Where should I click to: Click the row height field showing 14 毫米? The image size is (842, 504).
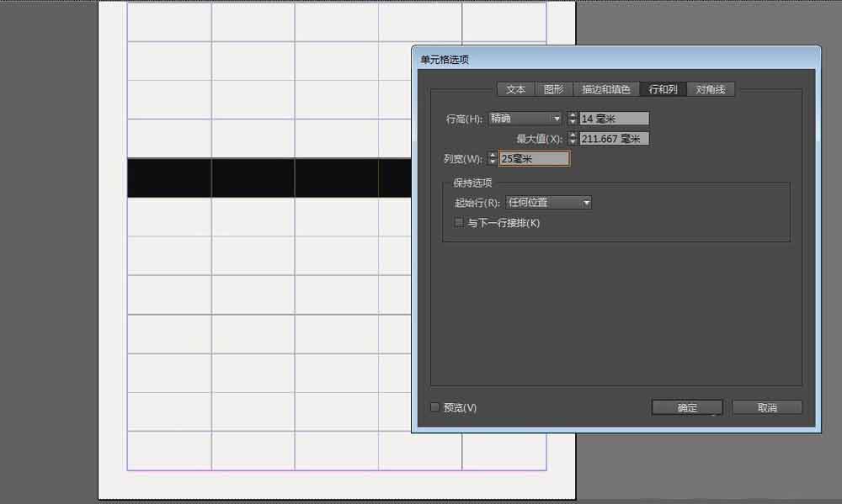click(x=615, y=118)
